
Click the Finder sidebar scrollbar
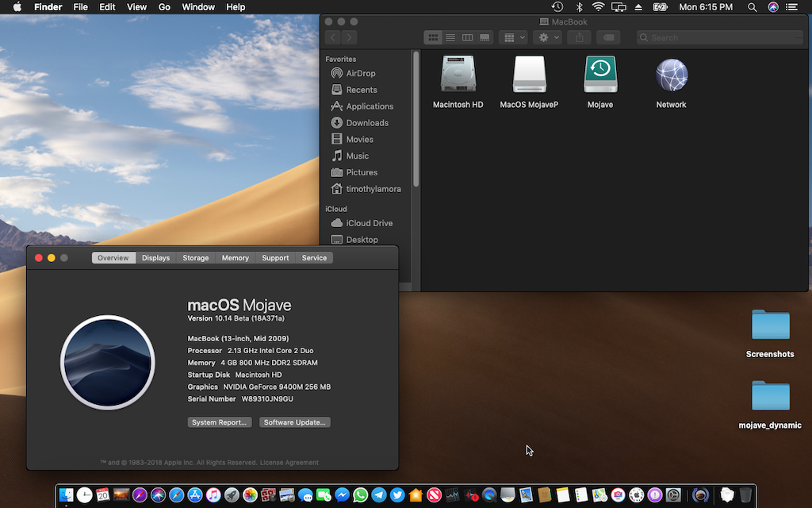click(416, 119)
